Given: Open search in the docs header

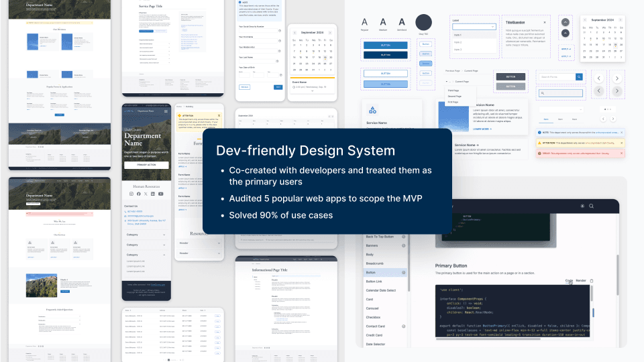Looking at the screenshot, I should pyautogui.click(x=592, y=206).
